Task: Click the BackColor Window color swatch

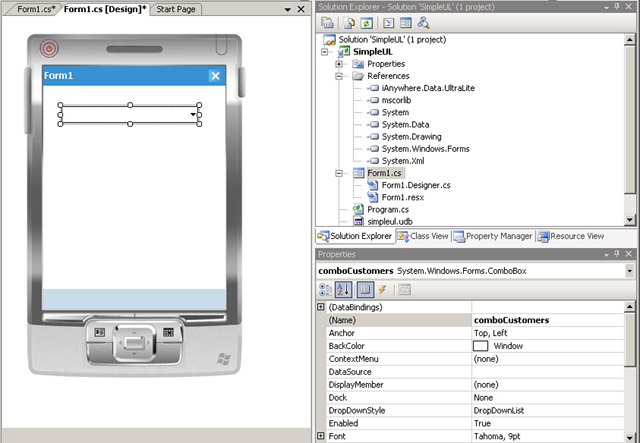Action: point(480,346)
